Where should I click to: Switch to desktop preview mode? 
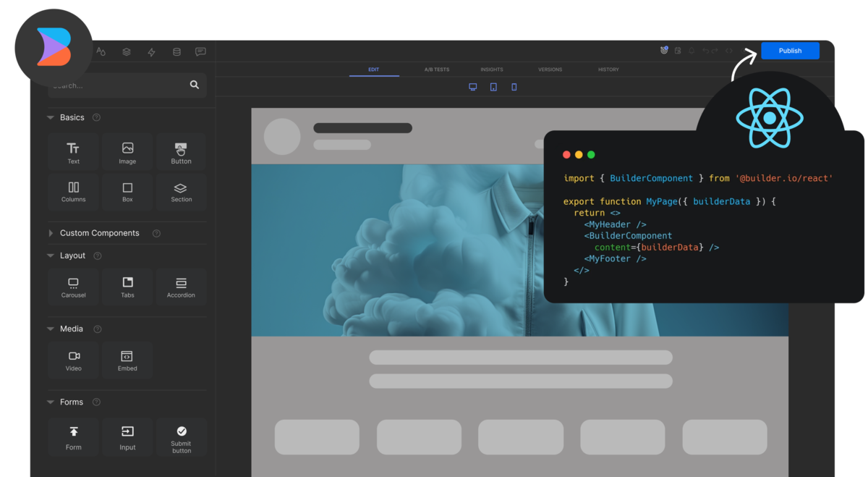[473, 87]
